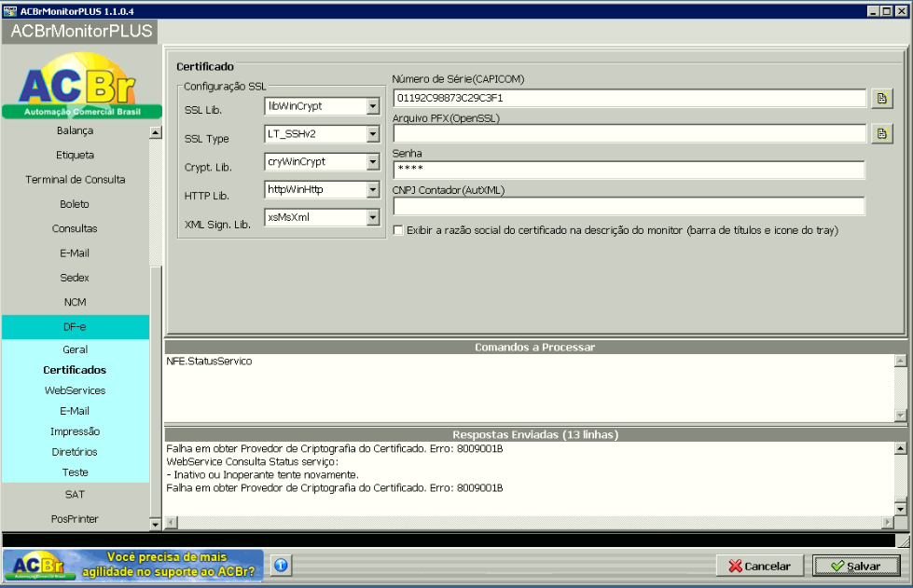The height and width of the screenshot is (588, 913).
Task: Open the SSL Lib. dropdown
Action: [373, 106]
